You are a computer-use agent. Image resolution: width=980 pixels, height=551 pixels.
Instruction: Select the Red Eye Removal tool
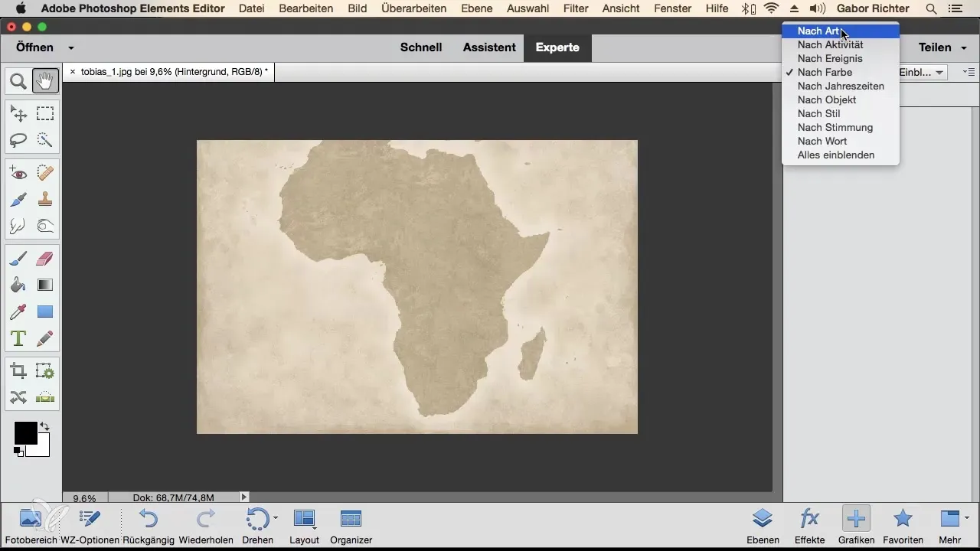tap(18, 173)
